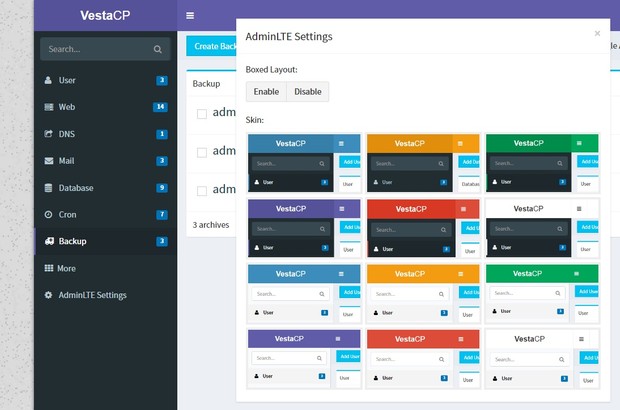Screen dimensions: 620x410
Task: Open the User menu item
Action: 106,80
